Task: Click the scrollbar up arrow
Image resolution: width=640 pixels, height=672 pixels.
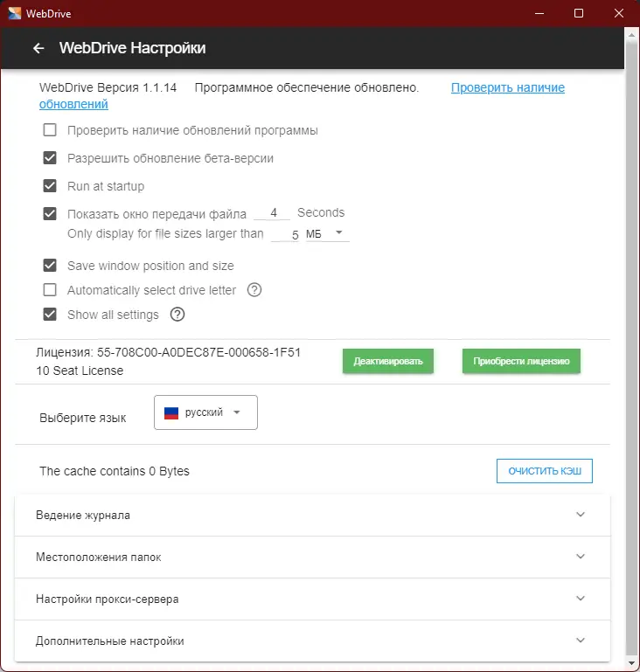Action: pyautogui.click(x=631, y=35)
